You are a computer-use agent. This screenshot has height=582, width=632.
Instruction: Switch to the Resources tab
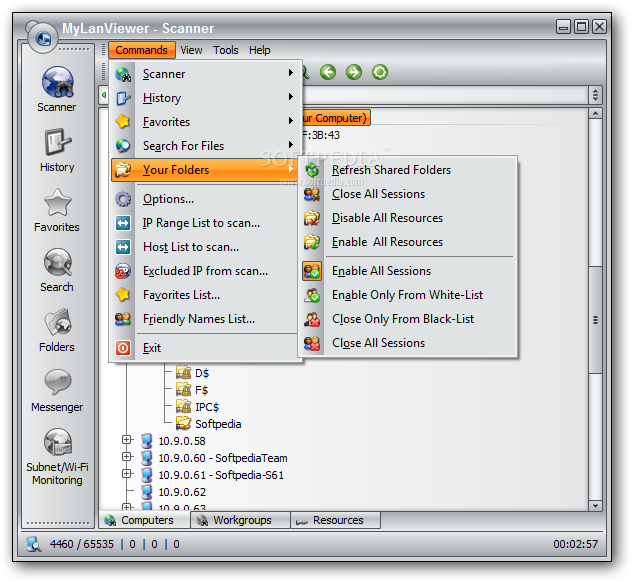click(x=335, y=520)
